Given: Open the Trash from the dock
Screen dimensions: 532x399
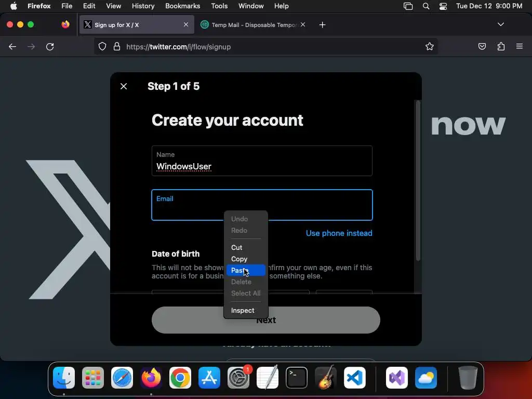Looking at the screenshot, I should tap(468, 378).
